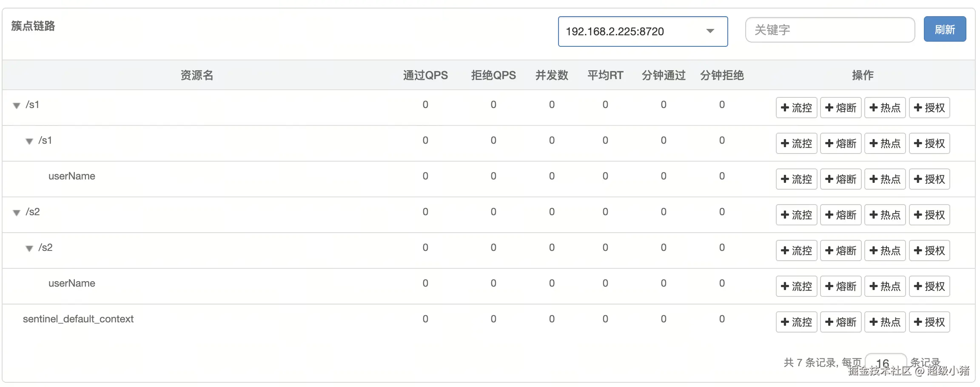Click the records-per-page number field

click(885, 362)
